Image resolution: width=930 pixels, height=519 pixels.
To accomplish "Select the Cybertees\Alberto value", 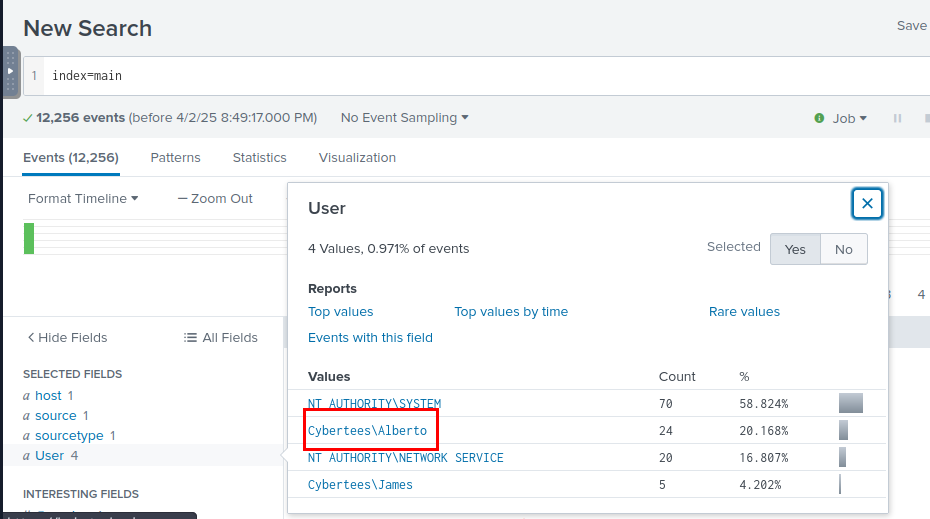I will point(367,431).
